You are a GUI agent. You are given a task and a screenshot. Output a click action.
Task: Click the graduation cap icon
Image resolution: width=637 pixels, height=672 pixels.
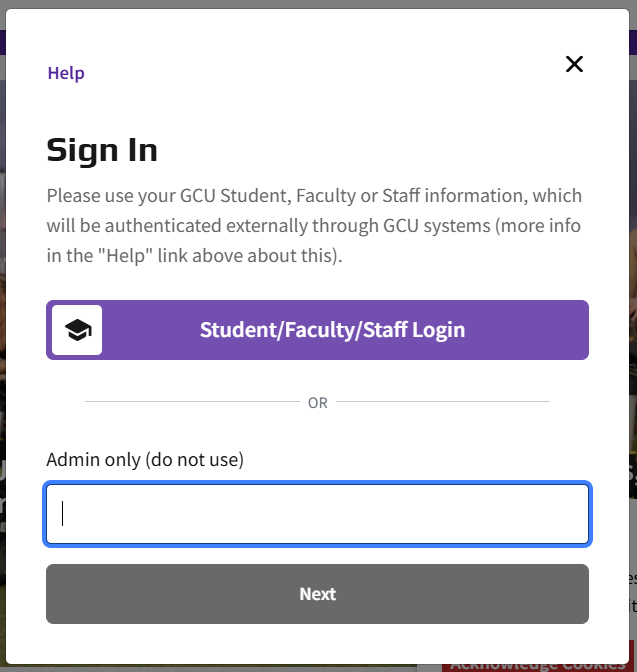tap(78, 330)
